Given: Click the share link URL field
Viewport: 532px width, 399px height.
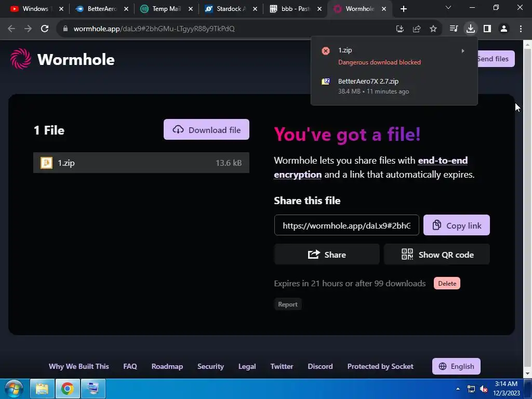Looking at the screenshot, I should (x=347, y=225).
